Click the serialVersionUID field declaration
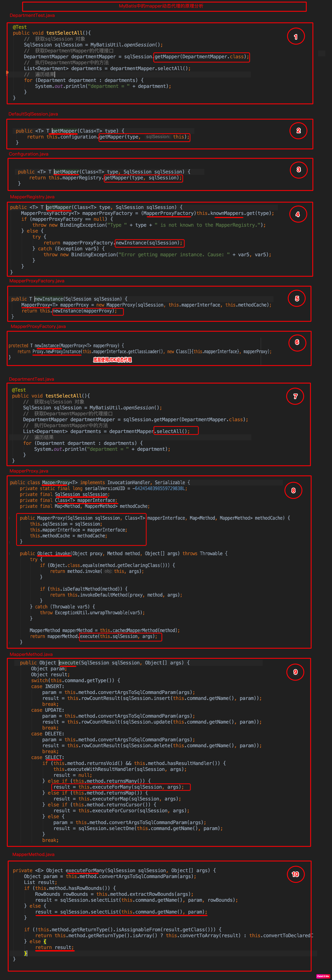This screenshot has width=332, height=980. (103, 489)
